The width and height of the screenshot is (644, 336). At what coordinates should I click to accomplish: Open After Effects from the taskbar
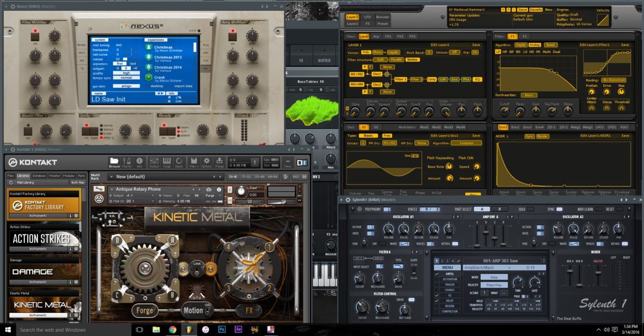click(238, 329)
